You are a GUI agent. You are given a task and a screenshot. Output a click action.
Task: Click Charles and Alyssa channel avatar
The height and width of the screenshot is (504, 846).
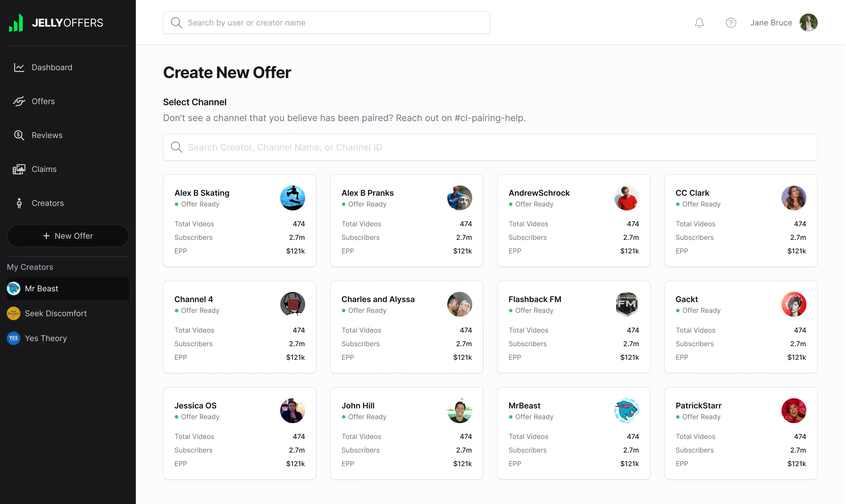(459, 304)
